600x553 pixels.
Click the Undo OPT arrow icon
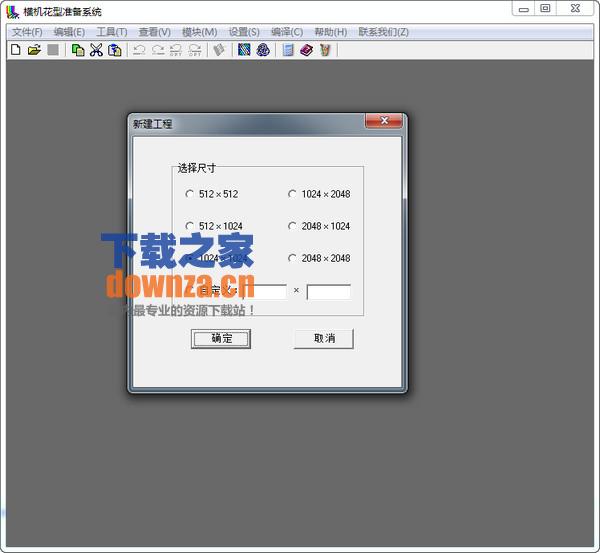pyautogui.click(x=176, y=50)
